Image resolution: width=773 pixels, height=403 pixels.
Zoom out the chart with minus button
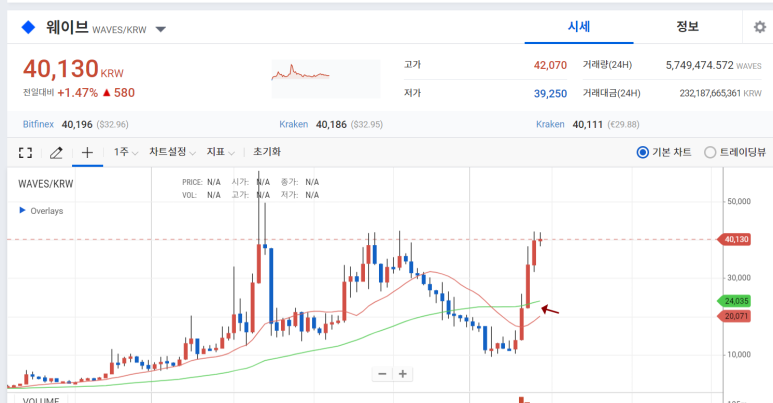(382, 374)
